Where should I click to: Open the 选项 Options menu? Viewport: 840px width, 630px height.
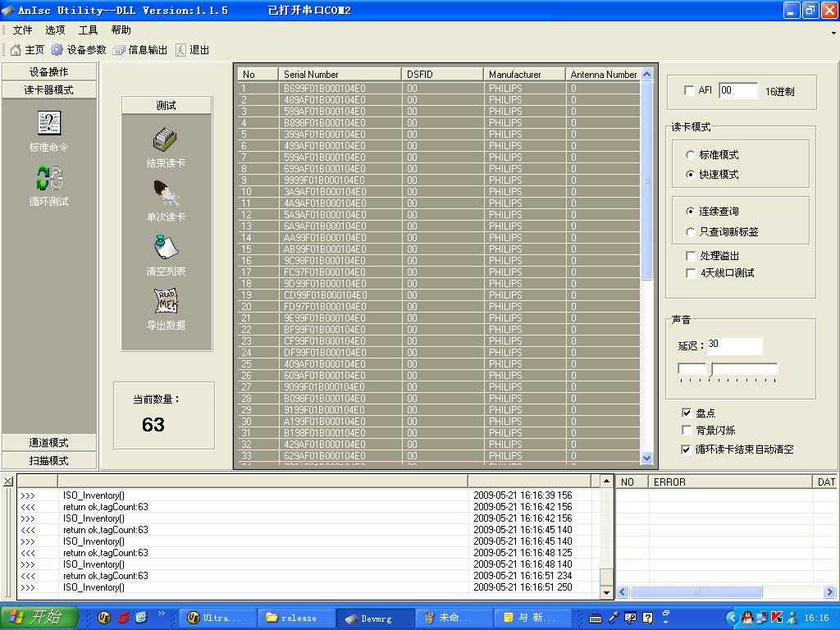55,30
